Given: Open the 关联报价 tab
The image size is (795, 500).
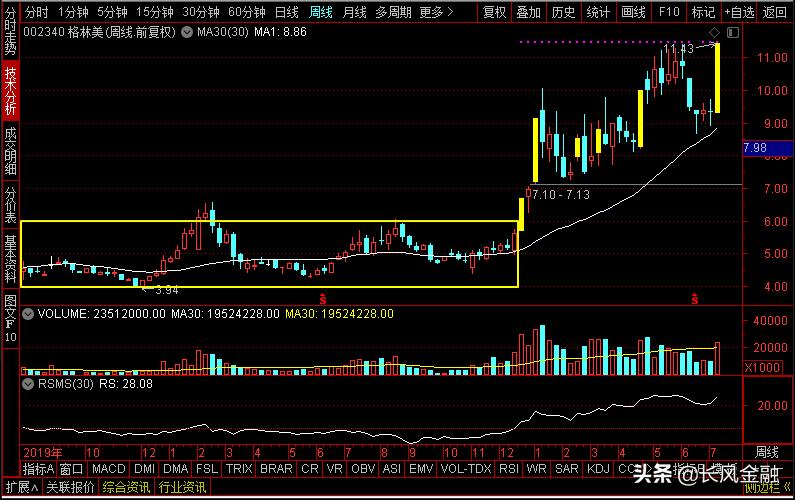Looking at the screenshot, I should point(70,487).
